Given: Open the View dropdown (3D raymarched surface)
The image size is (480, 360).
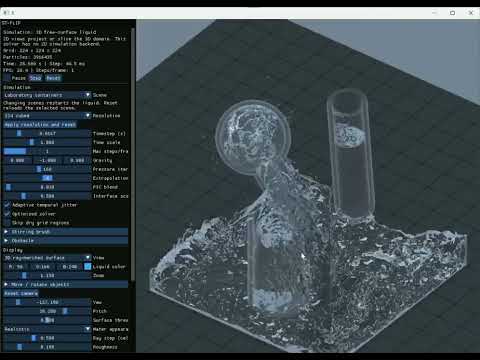Looking at the screenshot, I should tap(47, 258).
